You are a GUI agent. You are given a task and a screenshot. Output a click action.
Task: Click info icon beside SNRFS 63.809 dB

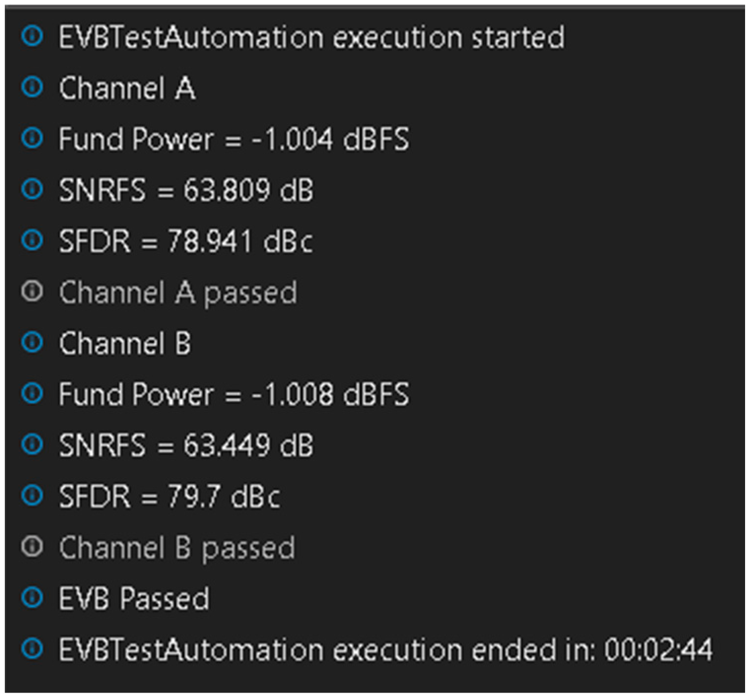pos(33,189)
